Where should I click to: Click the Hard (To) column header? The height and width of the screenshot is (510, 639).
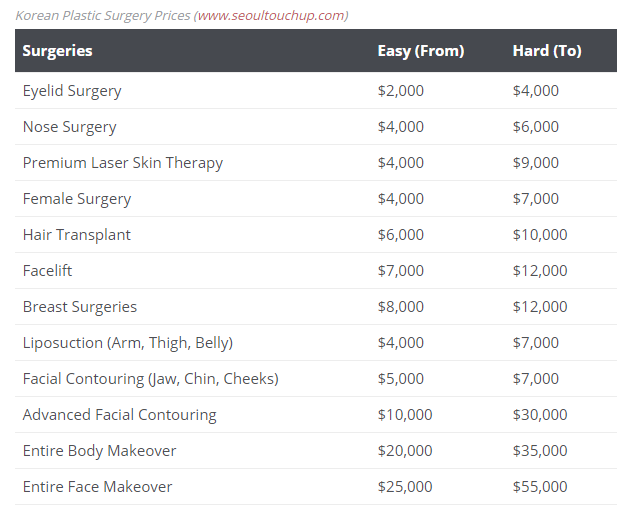[x=546, y=50]
